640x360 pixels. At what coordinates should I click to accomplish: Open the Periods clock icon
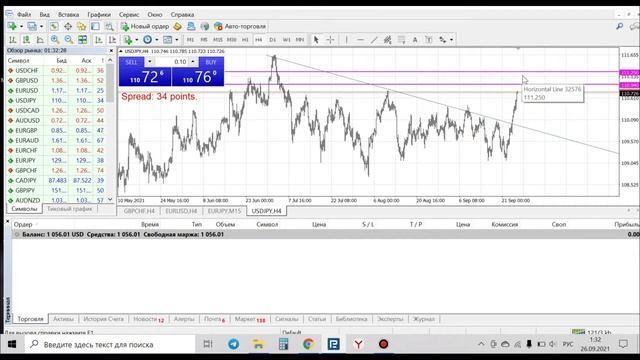click(x=147, y=40)
